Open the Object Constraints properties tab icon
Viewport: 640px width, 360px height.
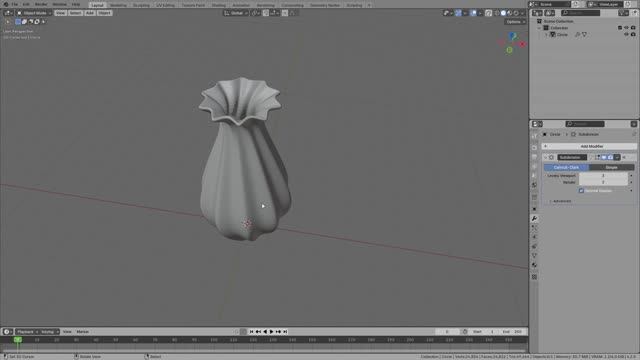click(534, 247)
